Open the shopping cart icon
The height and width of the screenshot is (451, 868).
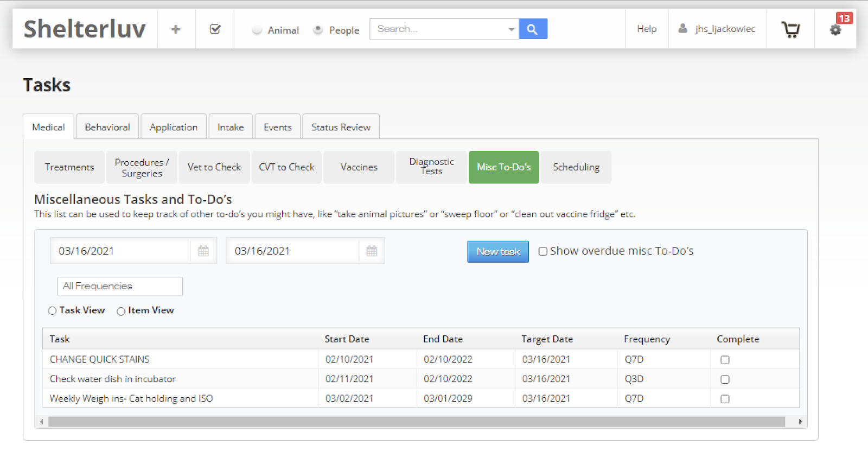790,29
